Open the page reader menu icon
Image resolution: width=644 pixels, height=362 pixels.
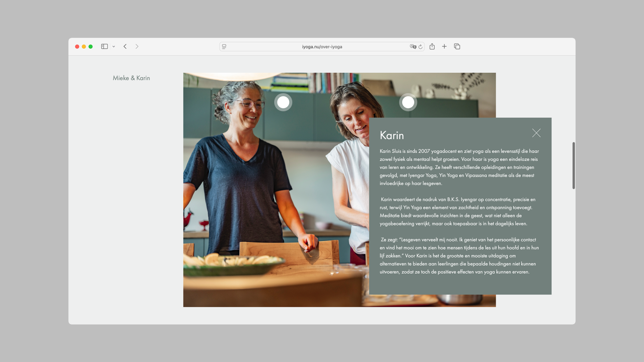224,47
